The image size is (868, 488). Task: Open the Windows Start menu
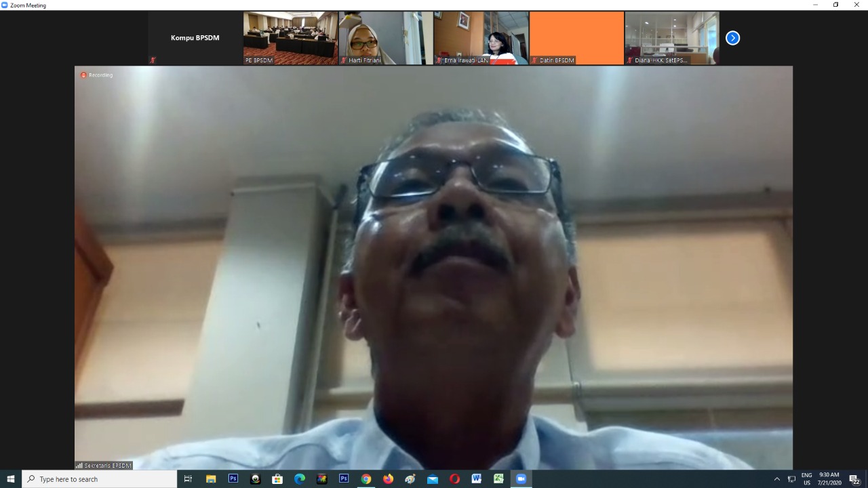click(11, 479)
